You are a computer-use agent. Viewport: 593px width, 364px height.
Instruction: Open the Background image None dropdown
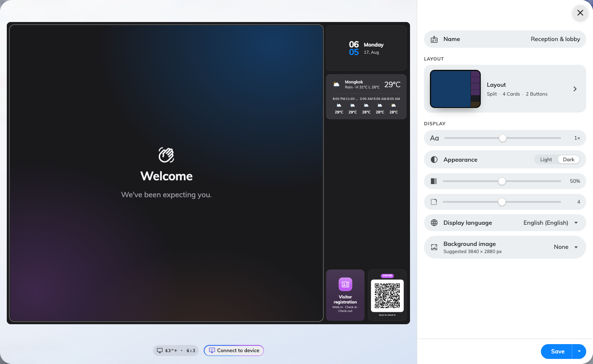pos(566,247)
